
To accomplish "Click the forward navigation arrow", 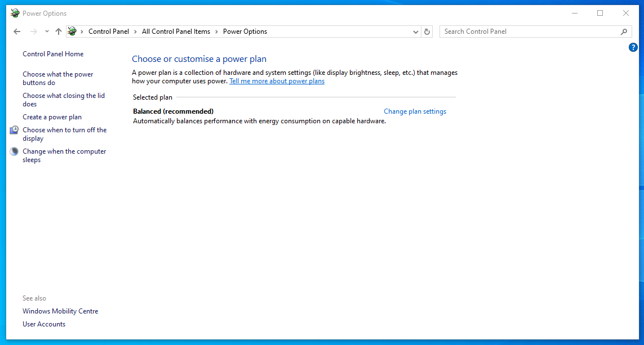I will click(x=34, y=32).
